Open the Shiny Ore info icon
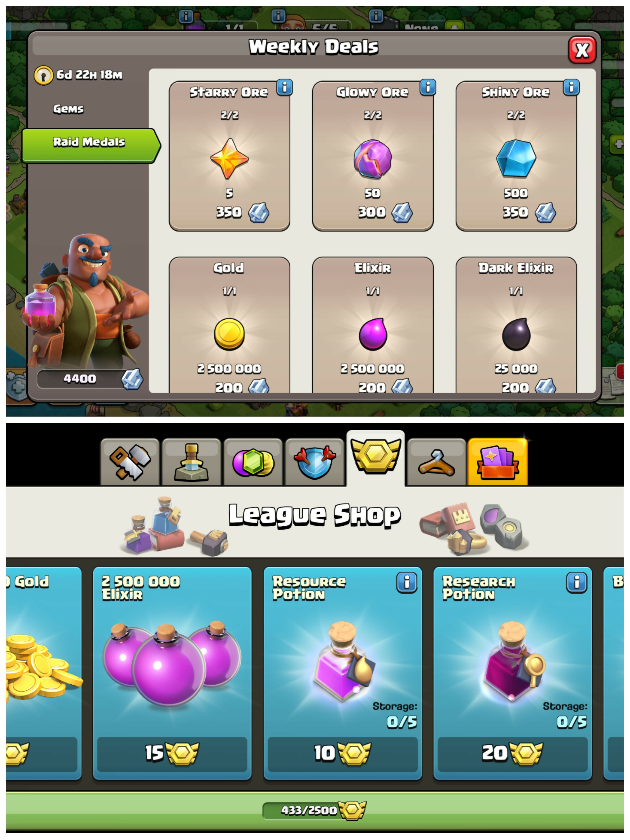Screen dimensions: 630x840 (x=571, y=87)
